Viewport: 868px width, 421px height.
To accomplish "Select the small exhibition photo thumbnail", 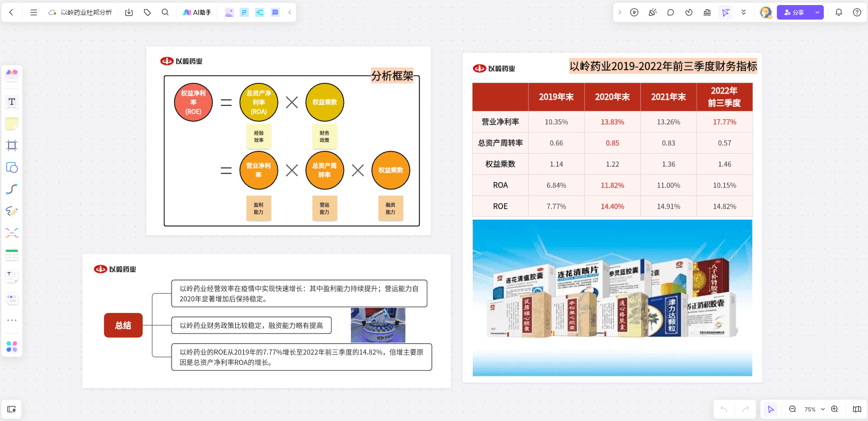I will click(378, 325).
